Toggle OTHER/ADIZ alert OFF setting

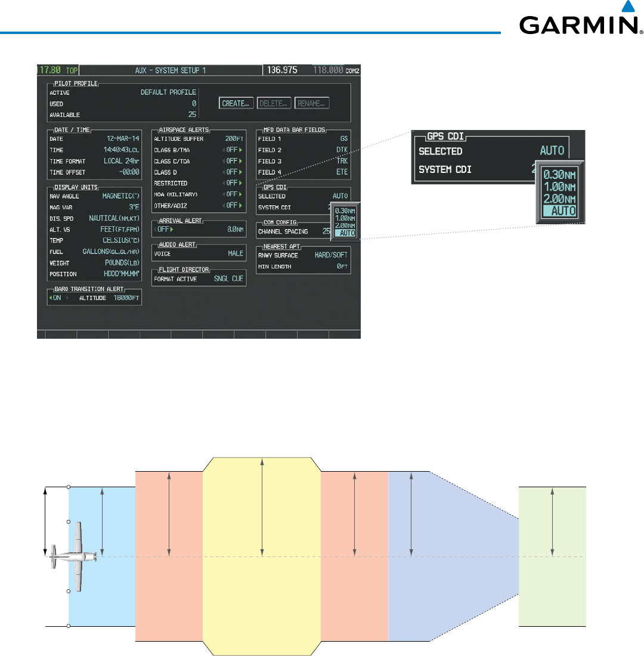click(232, 205)
